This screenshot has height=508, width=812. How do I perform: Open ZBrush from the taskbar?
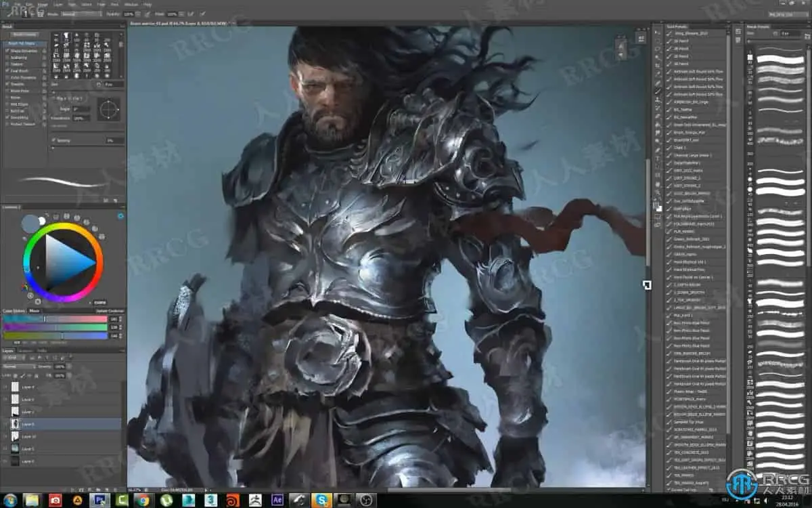tap(254, 500)
